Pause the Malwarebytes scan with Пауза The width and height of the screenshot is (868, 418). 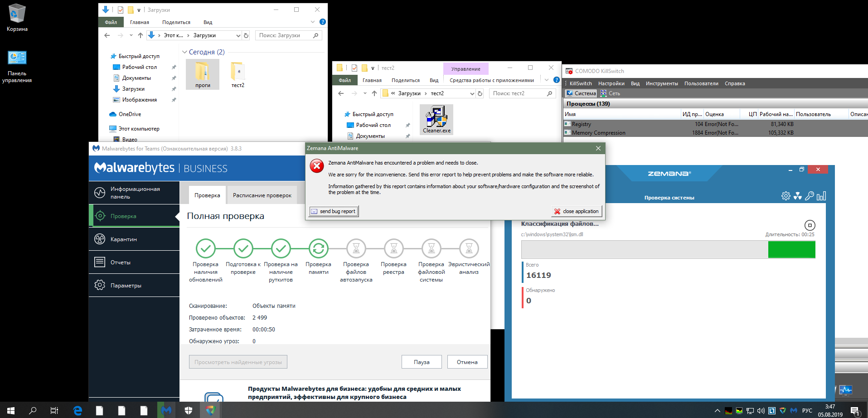[x=422, y=362]
